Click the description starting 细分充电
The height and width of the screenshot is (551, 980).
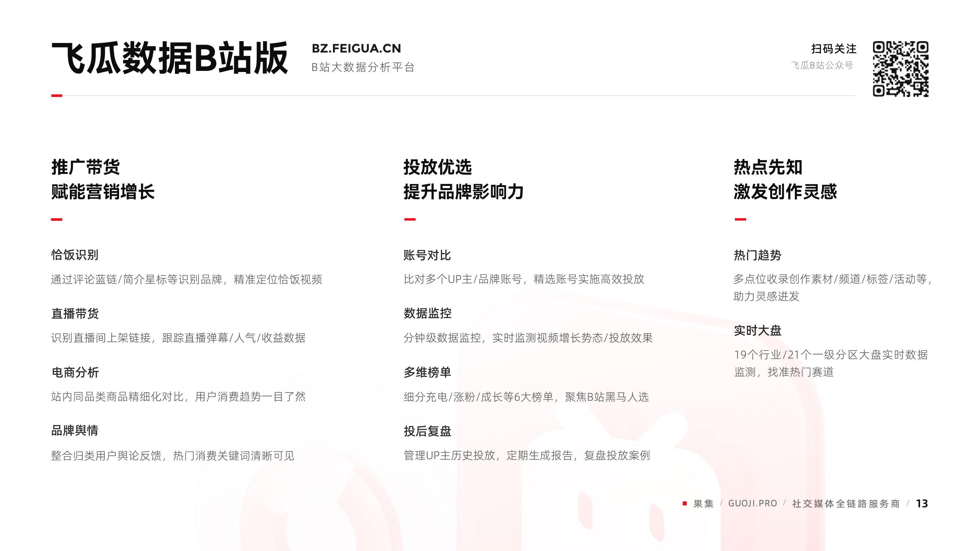526,397
